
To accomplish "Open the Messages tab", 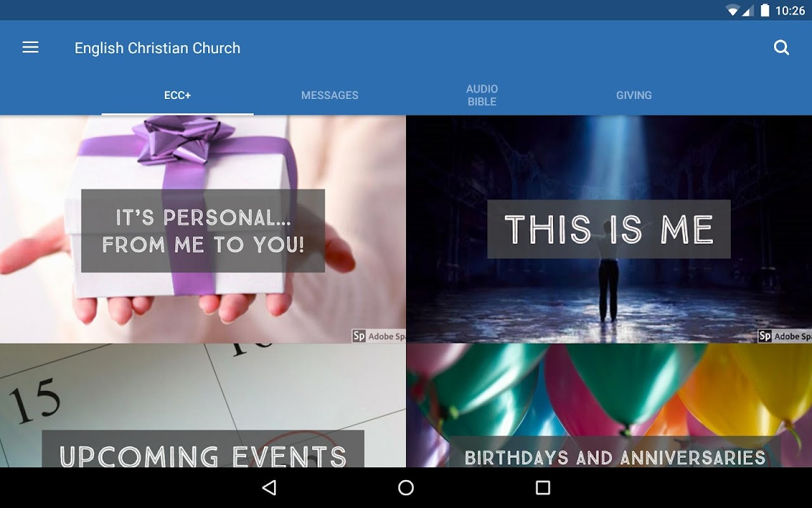I will click(x=330, y=95).
